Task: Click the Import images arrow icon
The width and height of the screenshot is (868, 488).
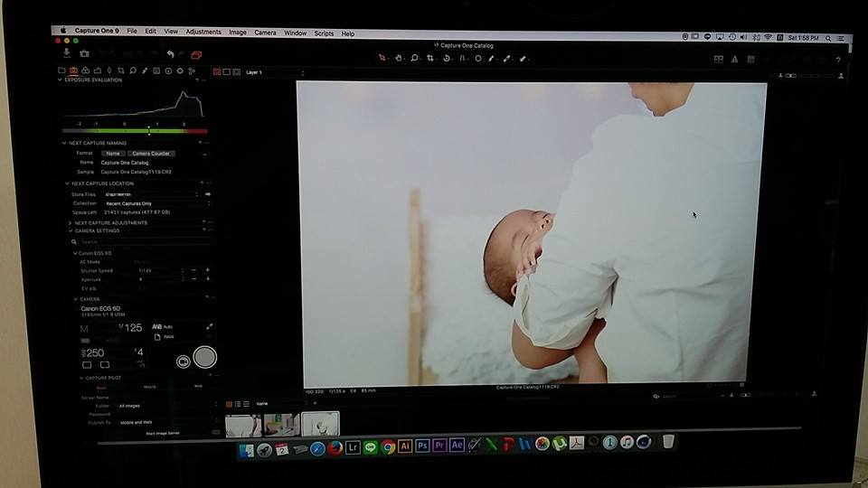Action: [x=67, y=53]
